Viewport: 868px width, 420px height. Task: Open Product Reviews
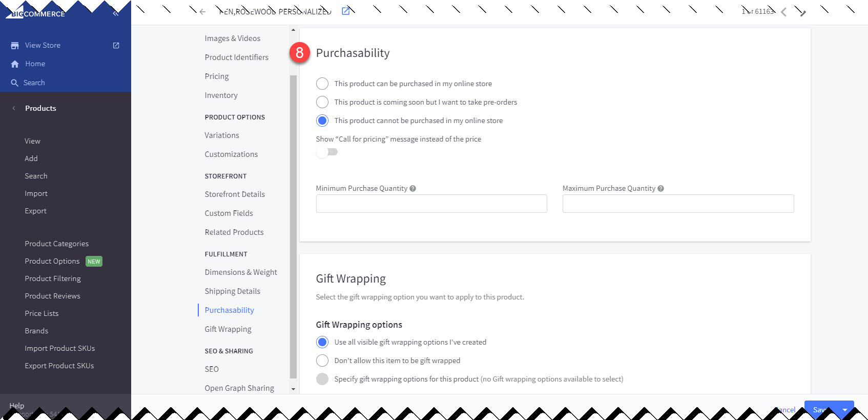pos(52,296)
